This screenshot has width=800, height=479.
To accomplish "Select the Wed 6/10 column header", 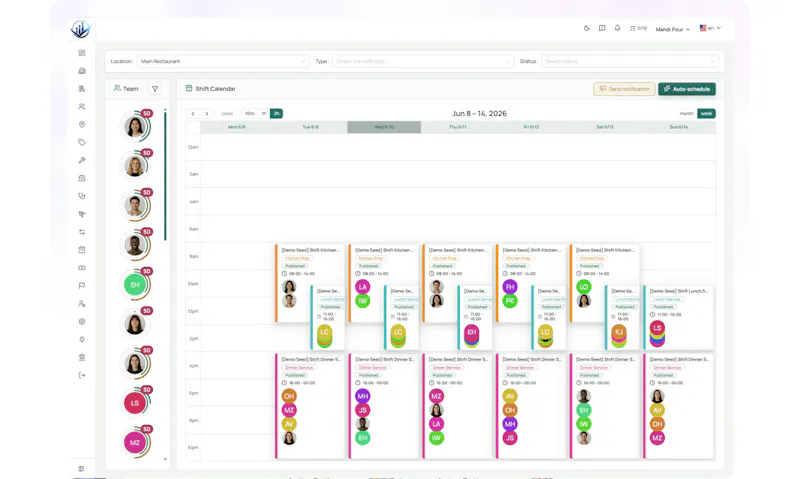I will [x=384, y=127].
